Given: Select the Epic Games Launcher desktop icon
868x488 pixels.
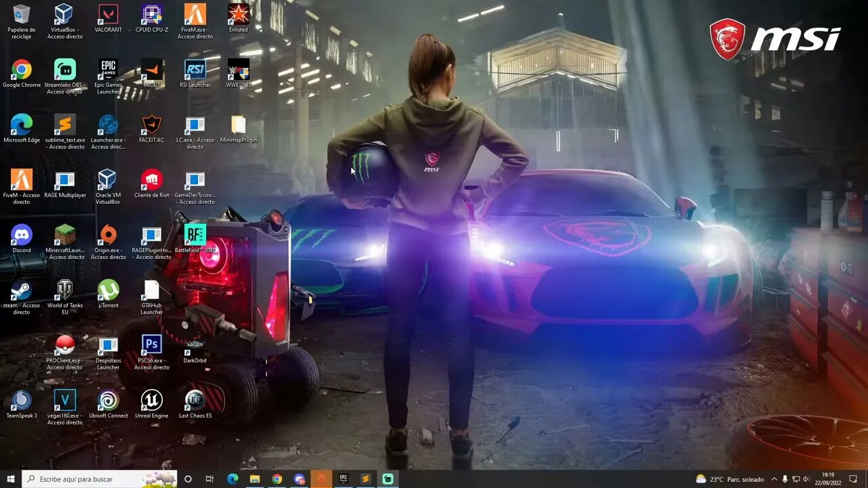Looking at the screenshot, I should pyautogui.click(x=108, y=76).
